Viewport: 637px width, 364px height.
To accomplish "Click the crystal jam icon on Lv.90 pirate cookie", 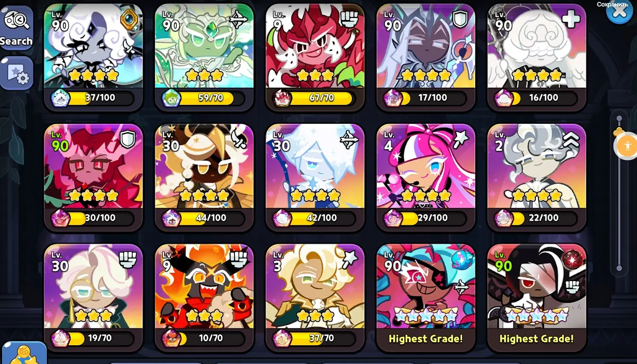I will pos(459,259).
